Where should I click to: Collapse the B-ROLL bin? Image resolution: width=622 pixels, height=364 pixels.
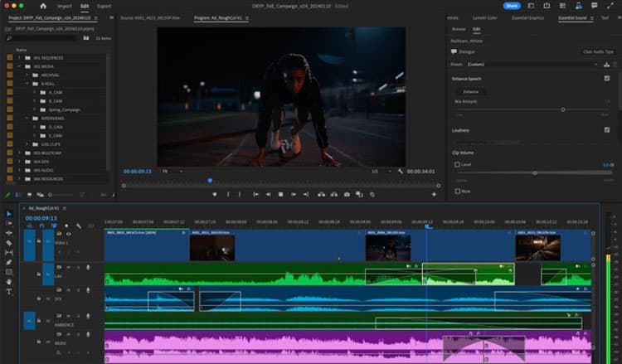click(x=27, y=84)
